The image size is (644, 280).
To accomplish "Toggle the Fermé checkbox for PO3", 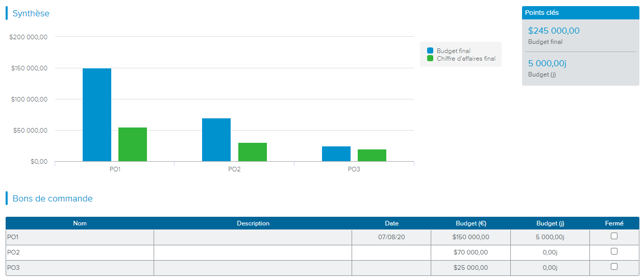I will click(x=614, y=267).
